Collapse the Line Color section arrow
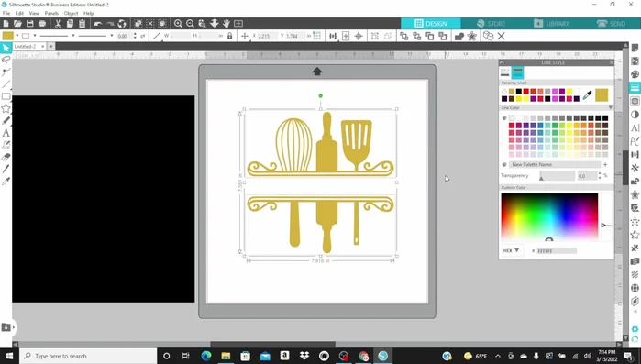 [611, 108]
